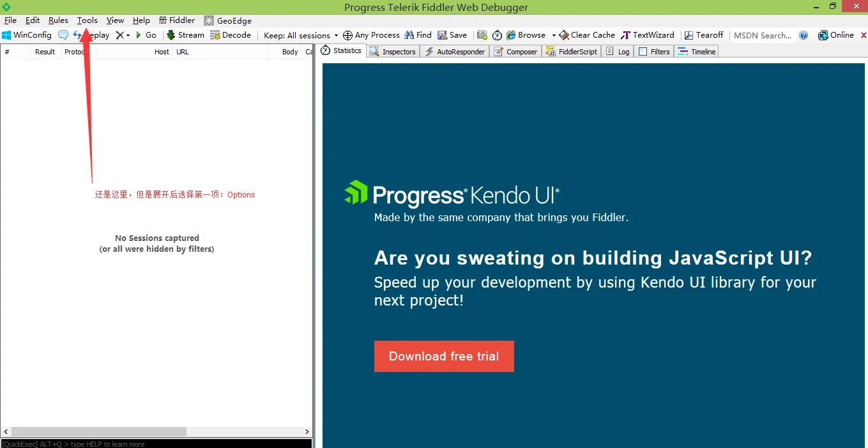
Task: Open the Tools menu
Action: click(x=88, y=20)
